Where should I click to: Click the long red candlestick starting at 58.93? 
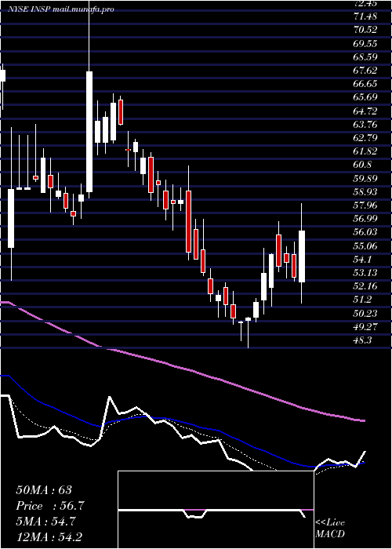click(189, 221)
